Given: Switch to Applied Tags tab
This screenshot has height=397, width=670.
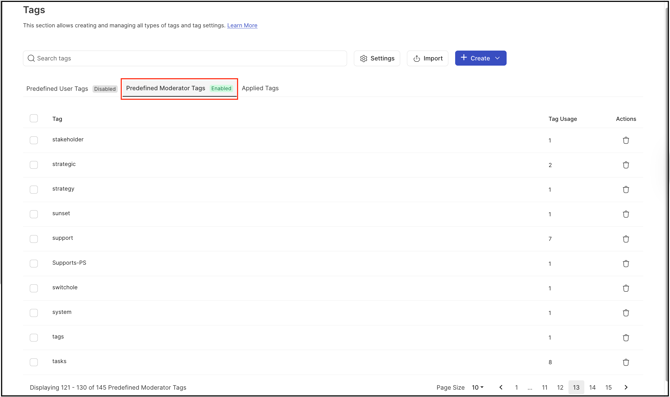Looking at the screenshot, I should pyautogui.click(x=260, y=88).
